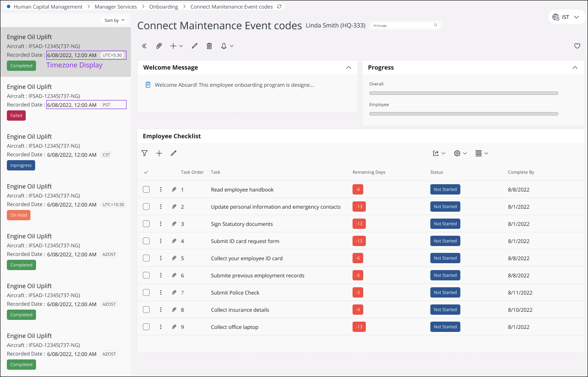Open the IST timezone selector dropdown
Image resolution: width=588 pixels, height=377 pixels.
coord(566,17)
